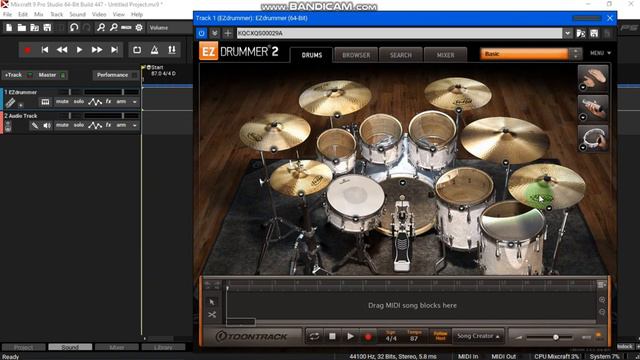Open the punch in/out arrows control
Screen dimensions: 640x360
[172, 50]
